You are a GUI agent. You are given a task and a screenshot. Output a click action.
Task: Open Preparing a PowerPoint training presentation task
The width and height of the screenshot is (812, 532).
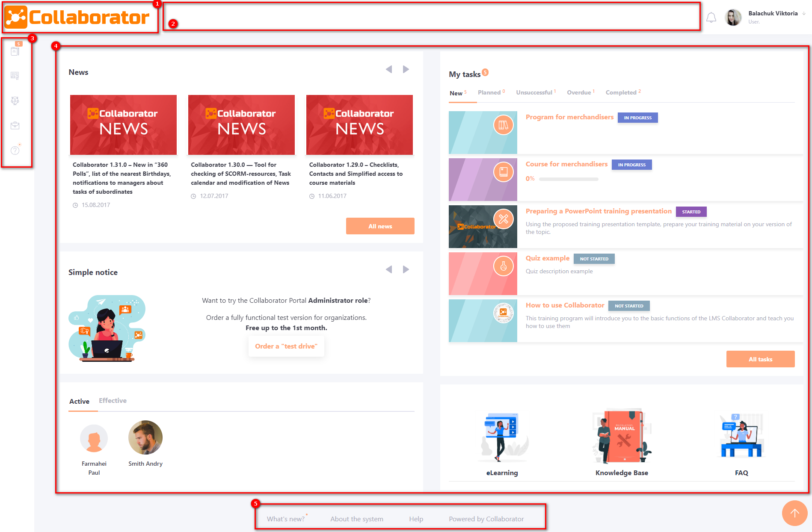(599, 211)
